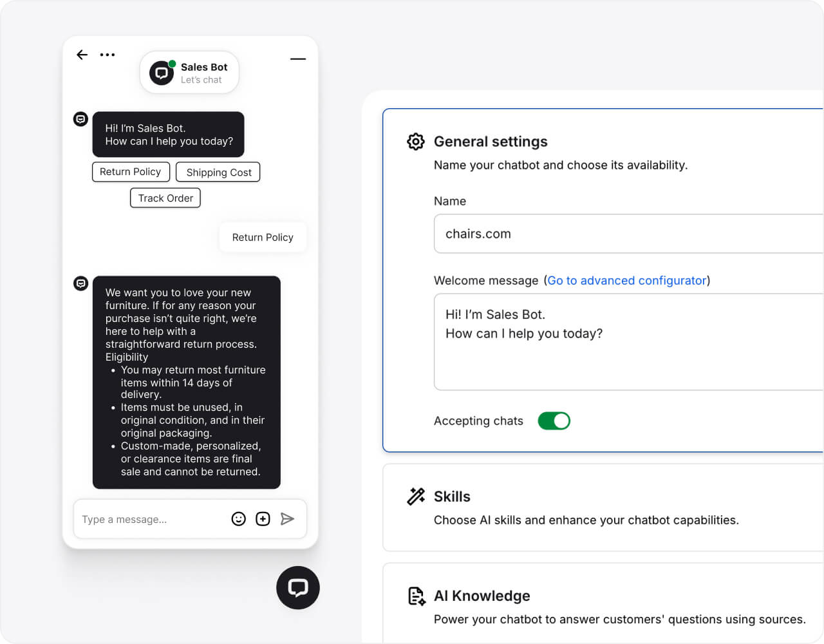The height and width of the screenshot is (644, 824).
Task: Expand the Skills section
Action: [452, 497]
